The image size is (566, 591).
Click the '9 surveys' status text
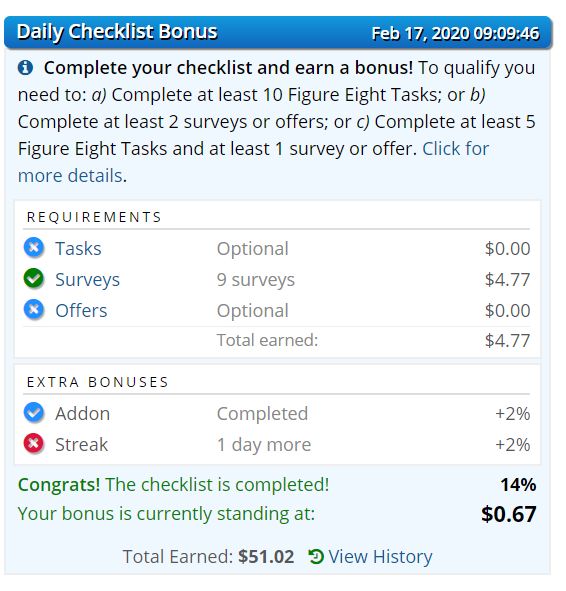[x=256, y=280]
